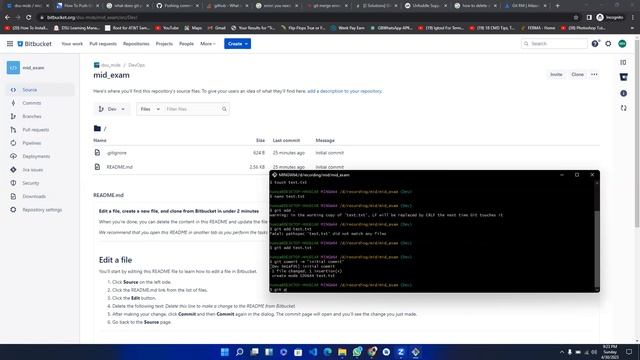Open the user profile avatar
The image size is (640, 360).
(x=622, y=44)
